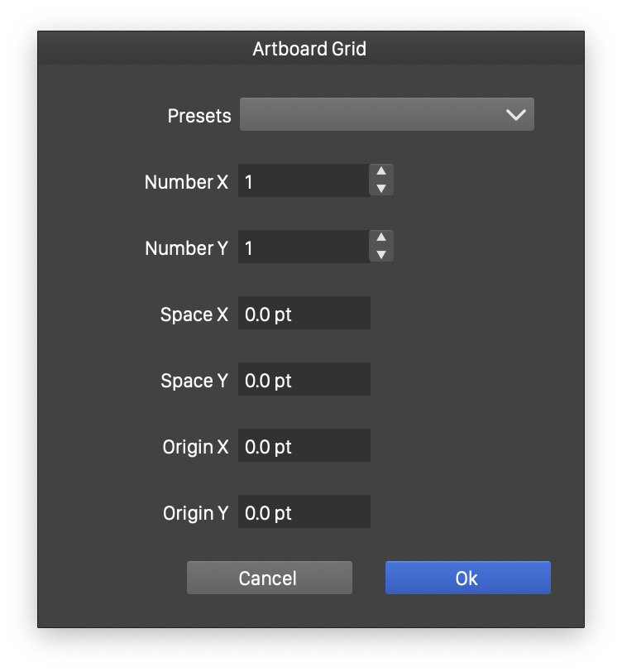622x672 pixels.
Task: Click the Space Y label
Action: (194, 381)
